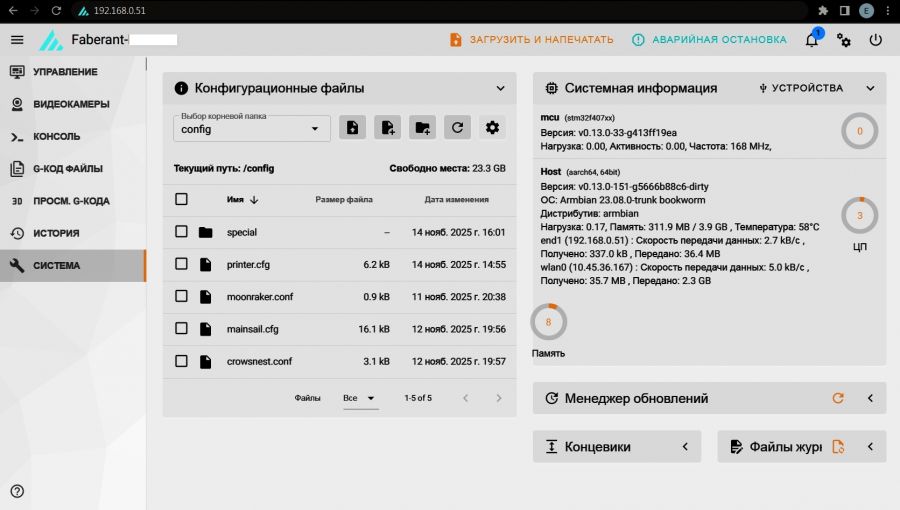The image size is (900, 510).
Task: Click the create new folder icon
Action: (422, 127)
